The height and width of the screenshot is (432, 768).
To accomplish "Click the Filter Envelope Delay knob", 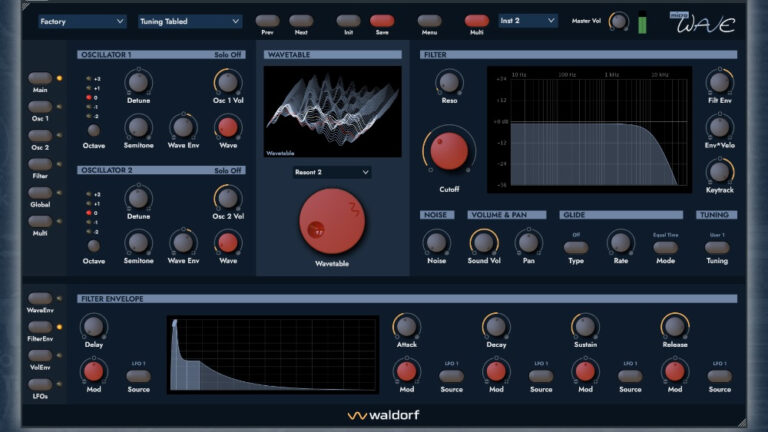I will tap(94, 327).
